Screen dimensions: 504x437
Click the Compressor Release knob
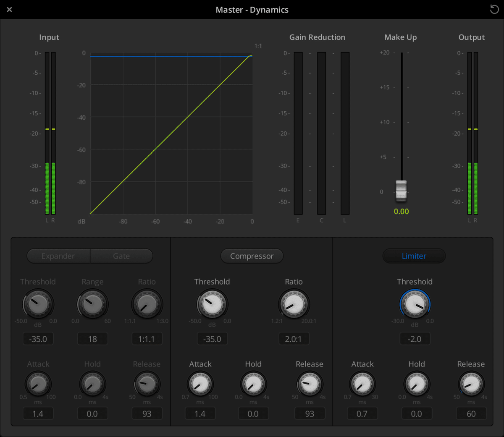310,384
